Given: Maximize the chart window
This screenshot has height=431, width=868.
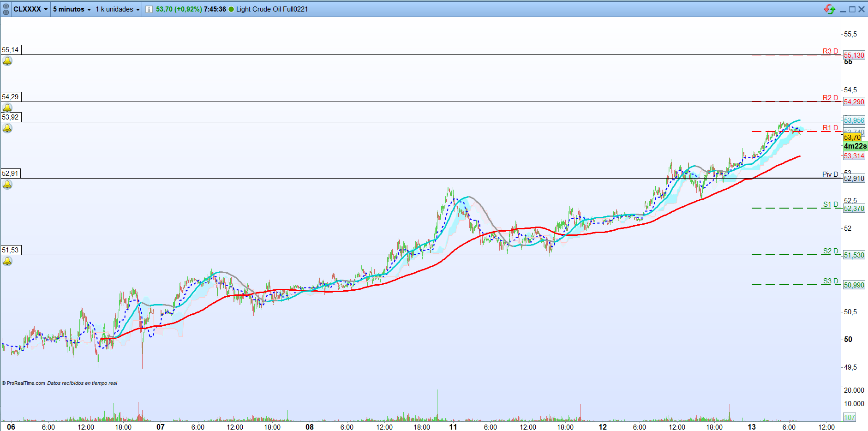Looking at the screenshot, I should tap(852, 9).
